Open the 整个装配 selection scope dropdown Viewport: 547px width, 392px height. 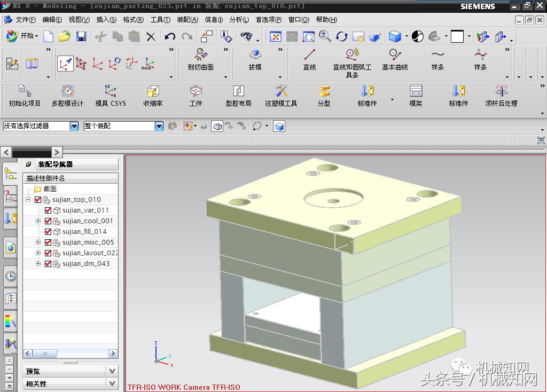point(159,126)
